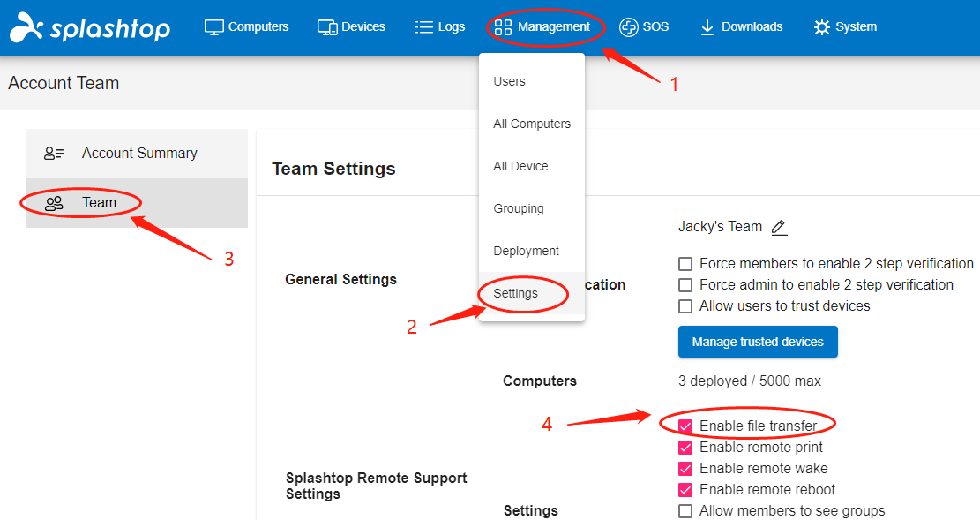Uncheck Enable remote print
Viewport: 980px width, 520px height.
(685, 448)
